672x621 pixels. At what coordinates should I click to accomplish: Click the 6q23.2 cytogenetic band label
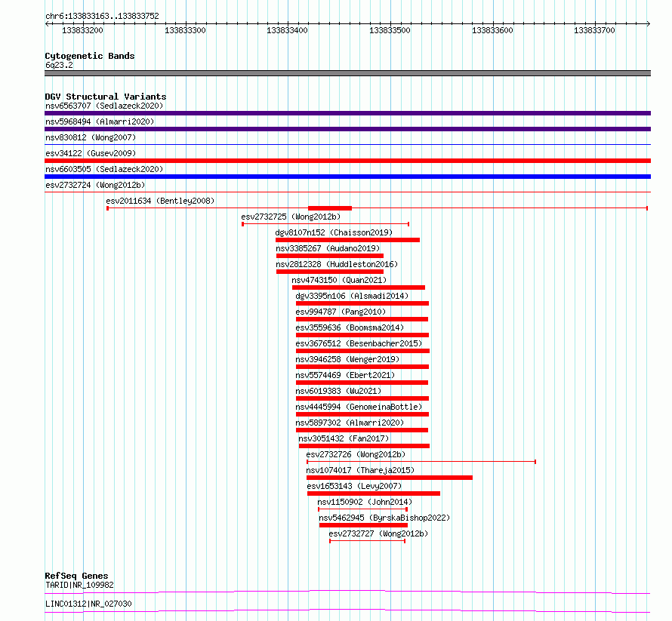point(59,65)
